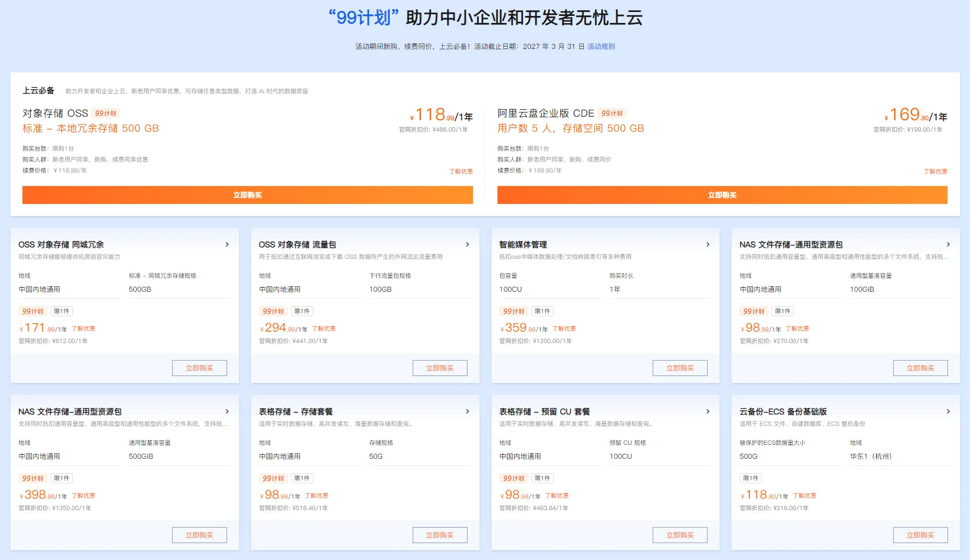
Task: Click the 99计划 badge beside 阿里云盘企业版 CDE
Action: 612,113
